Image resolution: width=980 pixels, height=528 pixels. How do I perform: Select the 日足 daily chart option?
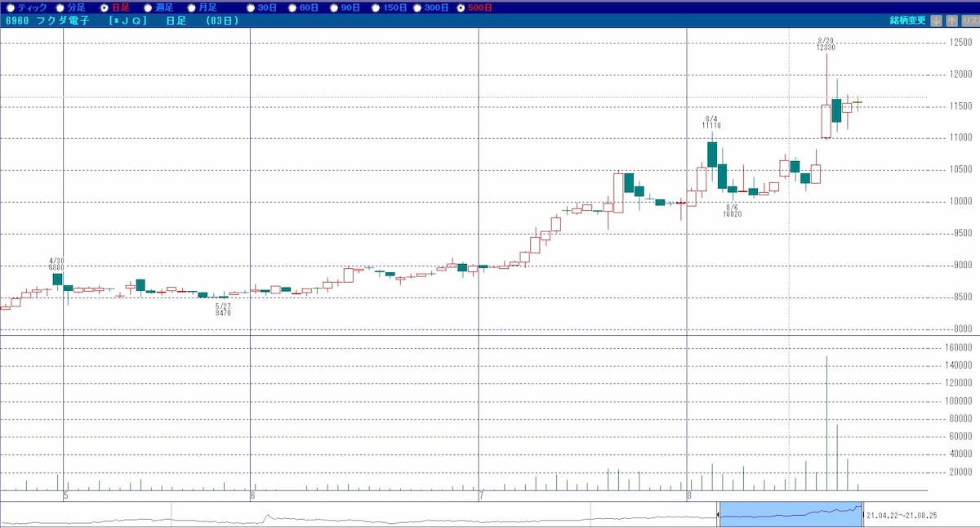click(x=104, y=7)
